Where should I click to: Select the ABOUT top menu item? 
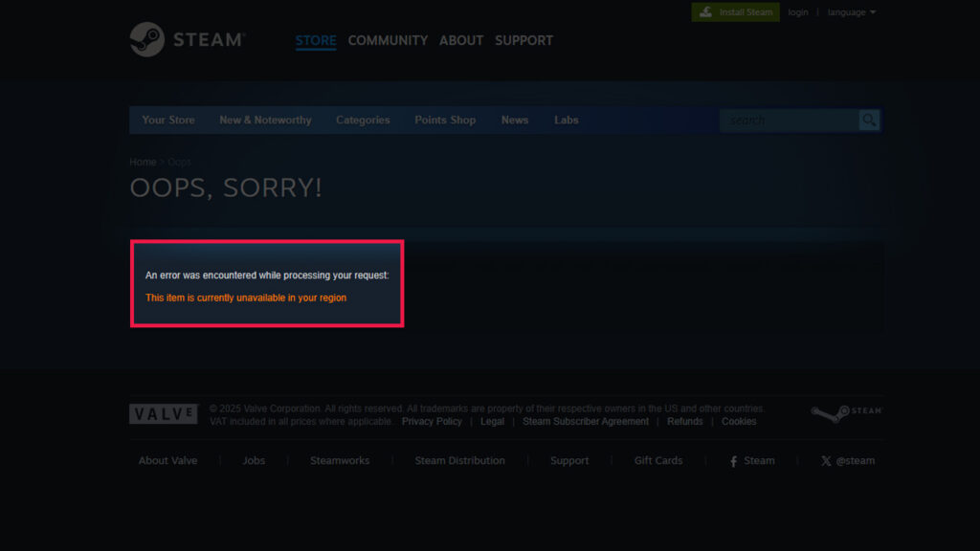pos(460,40)
